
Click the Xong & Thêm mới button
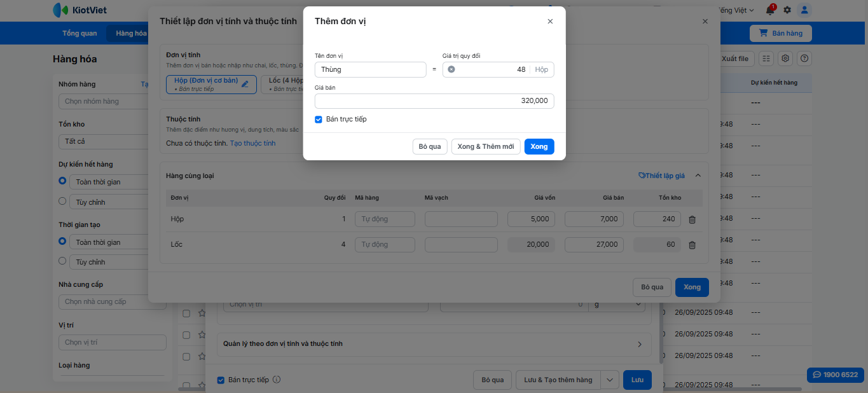pyautogui.click(x=486, y=147)
